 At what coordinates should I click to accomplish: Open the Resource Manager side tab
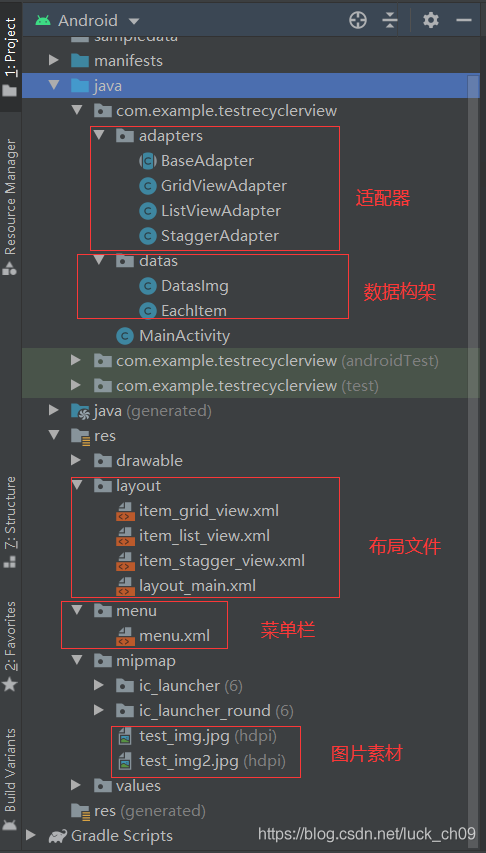tap(10, 207)
